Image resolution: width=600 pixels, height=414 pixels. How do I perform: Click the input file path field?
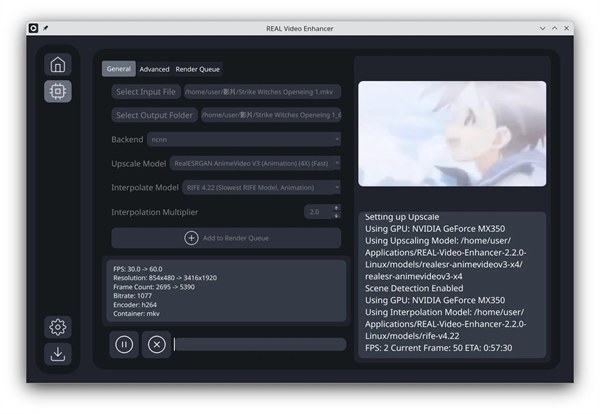tap(262, 92)
